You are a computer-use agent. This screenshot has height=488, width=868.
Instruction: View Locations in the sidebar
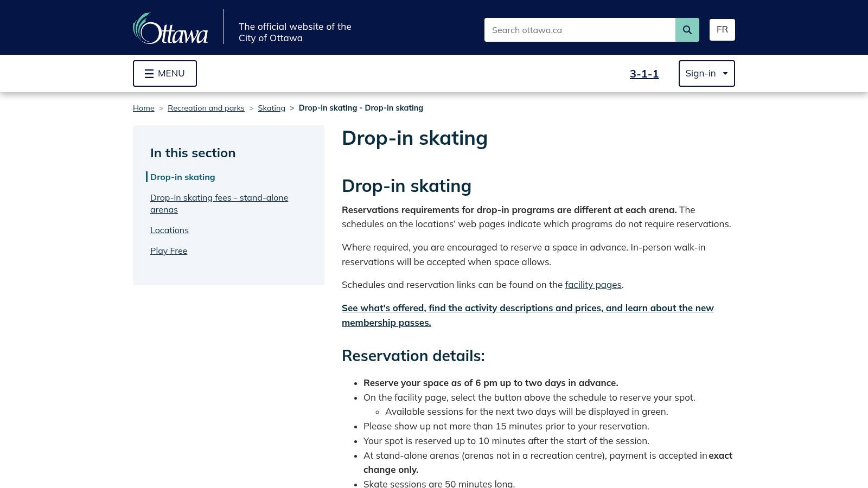[169, 230]
